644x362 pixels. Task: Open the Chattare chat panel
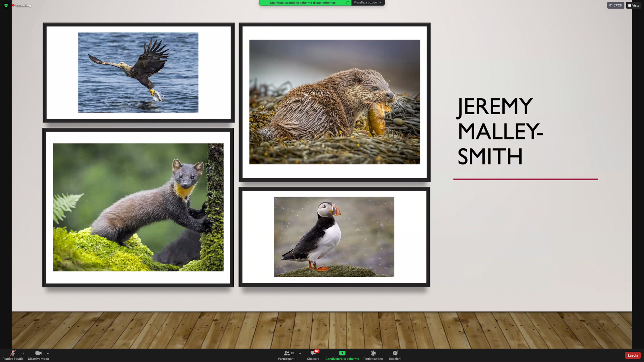tap(313, 355)
